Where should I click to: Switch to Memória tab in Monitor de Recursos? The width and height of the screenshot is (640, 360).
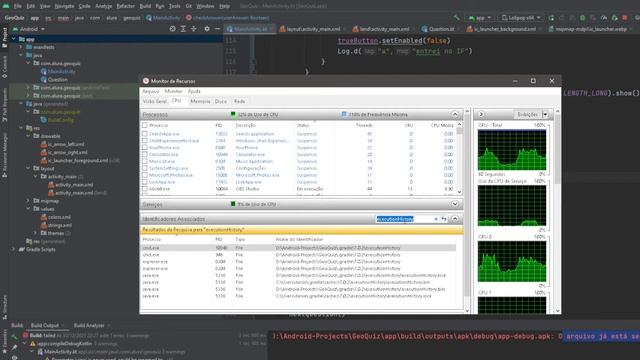click(x=200, y=101)
